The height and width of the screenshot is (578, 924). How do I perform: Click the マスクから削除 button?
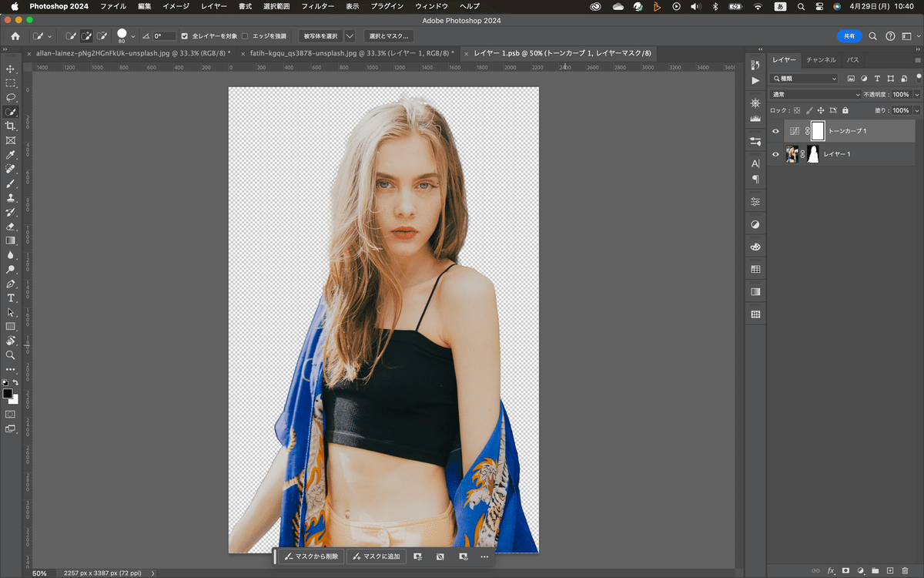point(310,556)
